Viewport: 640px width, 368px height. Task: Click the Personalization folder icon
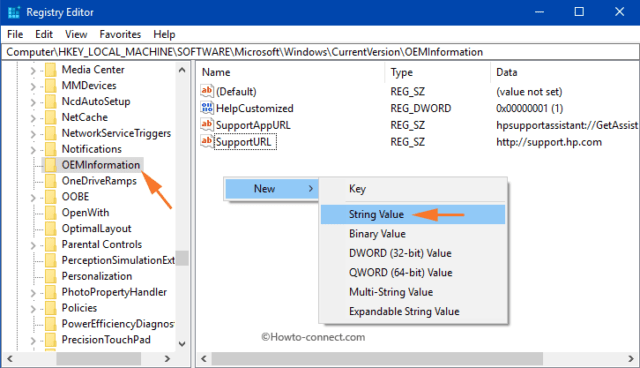coord(51,277)
